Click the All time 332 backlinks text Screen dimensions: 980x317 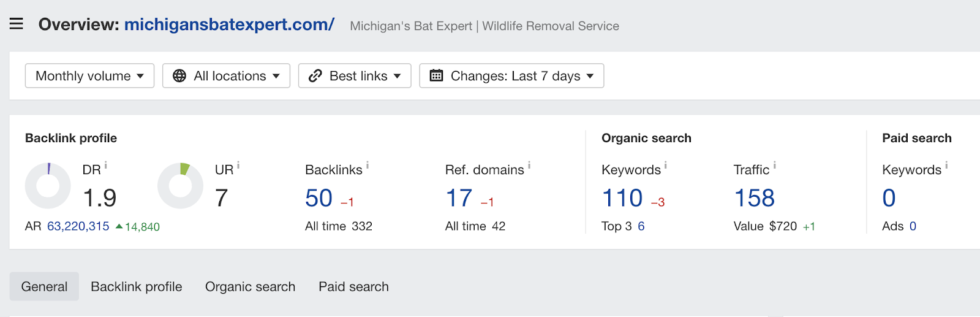click(x=339, y=226)
